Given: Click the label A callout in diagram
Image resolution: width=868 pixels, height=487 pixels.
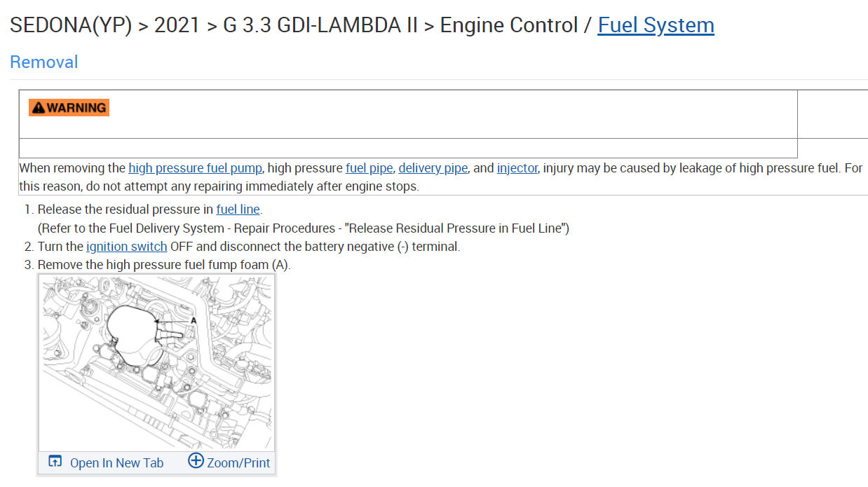Looking at the screenshot, I should [x=194, y=320].
